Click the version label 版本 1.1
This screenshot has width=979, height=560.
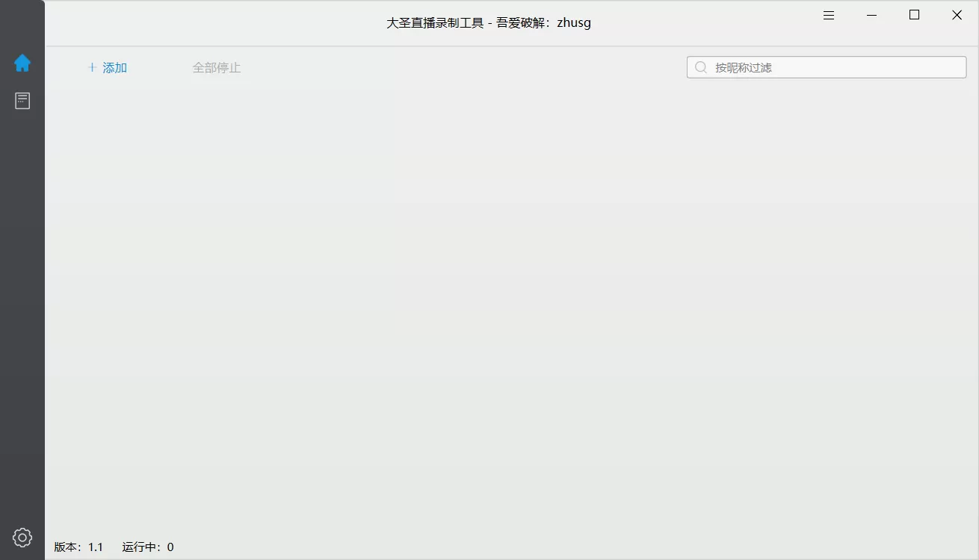coord(78,547)
